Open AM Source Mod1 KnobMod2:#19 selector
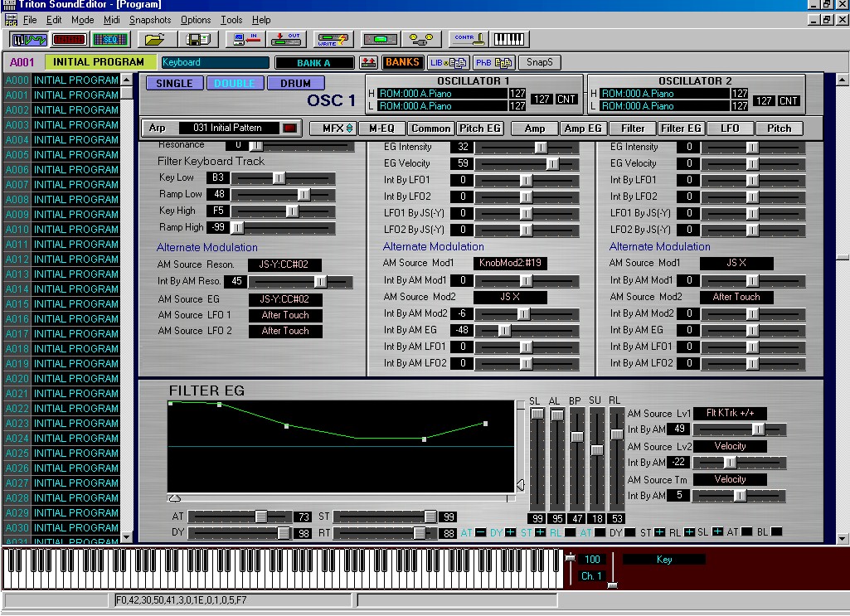Screen dimensions: 850x616 [x=510, y=264]
